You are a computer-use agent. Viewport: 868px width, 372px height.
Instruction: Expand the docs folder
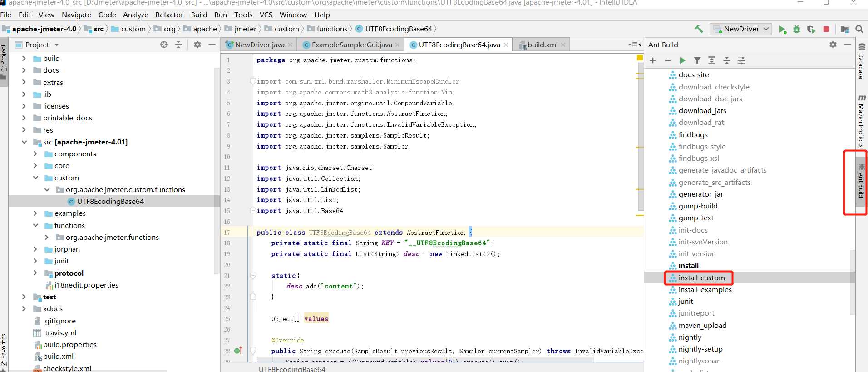(24, 70)
